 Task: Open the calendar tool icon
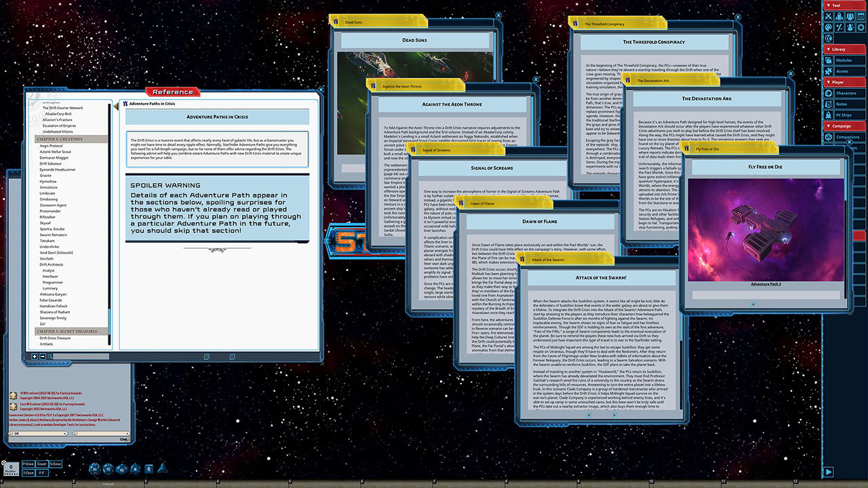click(859, 17)
